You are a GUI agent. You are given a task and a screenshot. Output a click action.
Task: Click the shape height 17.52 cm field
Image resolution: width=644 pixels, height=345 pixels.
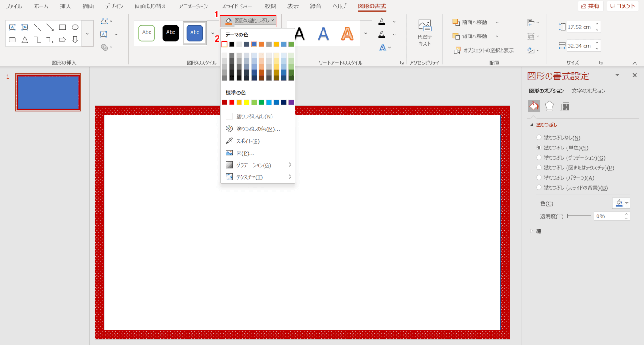(x=580, y=27)
